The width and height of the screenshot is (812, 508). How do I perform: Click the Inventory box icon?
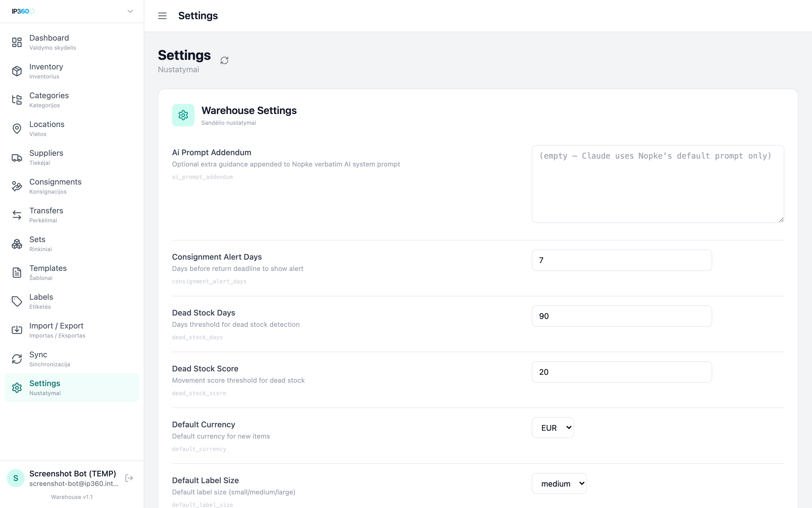17,71
